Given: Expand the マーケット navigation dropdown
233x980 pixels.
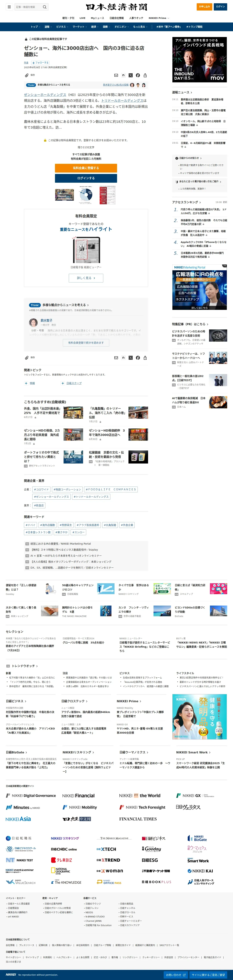Looking at the screenshot, I should [80, 27].
